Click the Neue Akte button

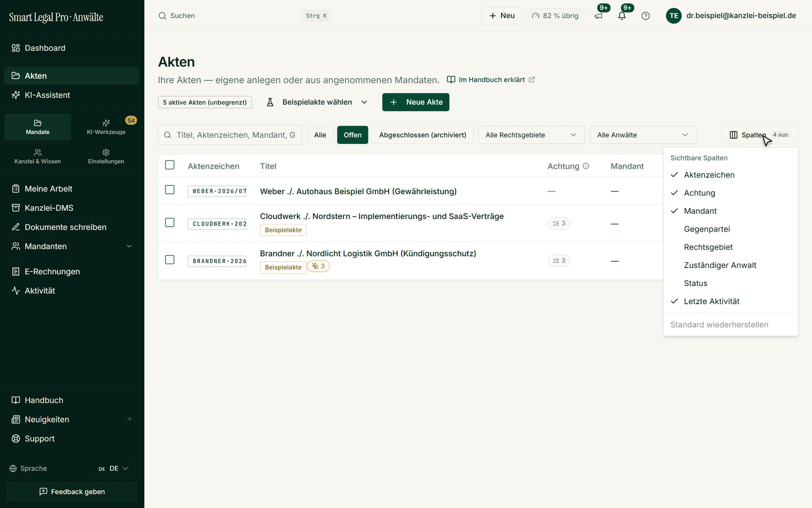[416, 102]
